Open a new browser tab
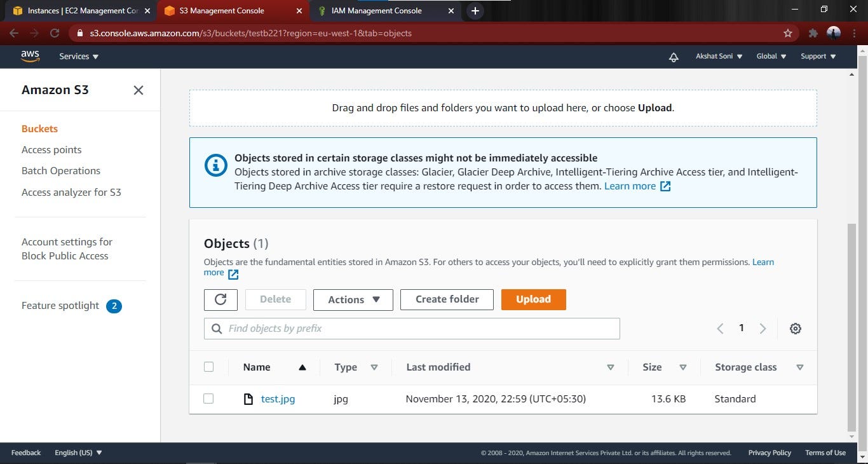The height and width of the screenshot is (464, 868). point(475,11)
